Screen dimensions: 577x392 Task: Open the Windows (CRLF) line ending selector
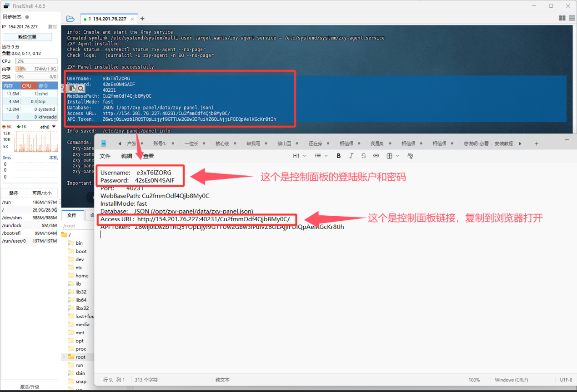pyautogui.click(x=512, y=380)
